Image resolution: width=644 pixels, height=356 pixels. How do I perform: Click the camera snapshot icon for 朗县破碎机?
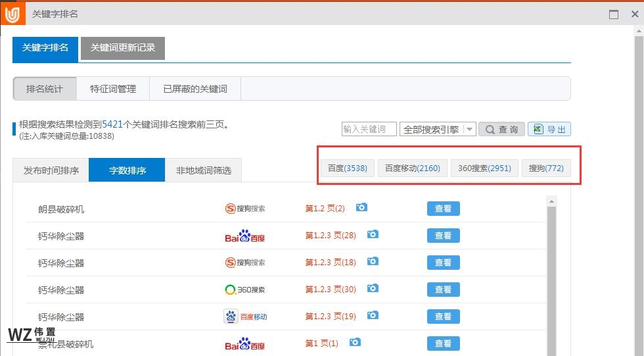[x=361, y=208]
